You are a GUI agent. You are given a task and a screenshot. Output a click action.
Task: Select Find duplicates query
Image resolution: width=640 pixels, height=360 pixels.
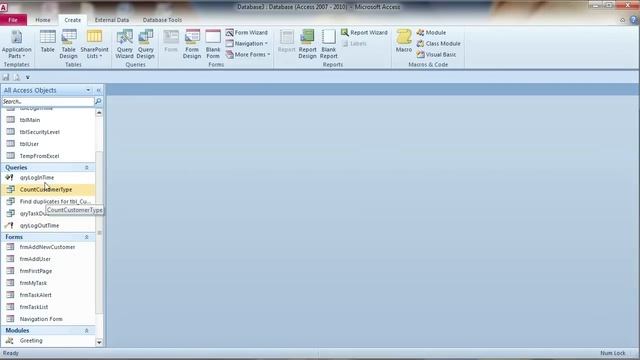[x=48, y=201]
